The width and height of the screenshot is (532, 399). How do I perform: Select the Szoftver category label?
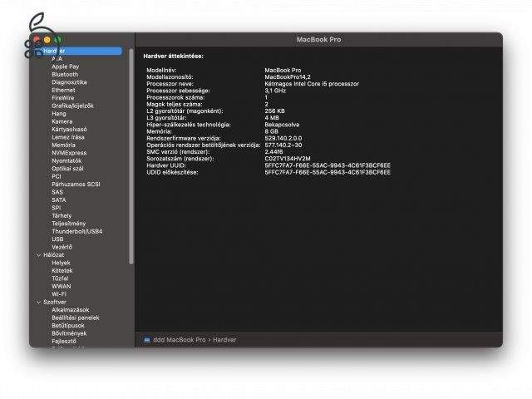tap(55, 302)
